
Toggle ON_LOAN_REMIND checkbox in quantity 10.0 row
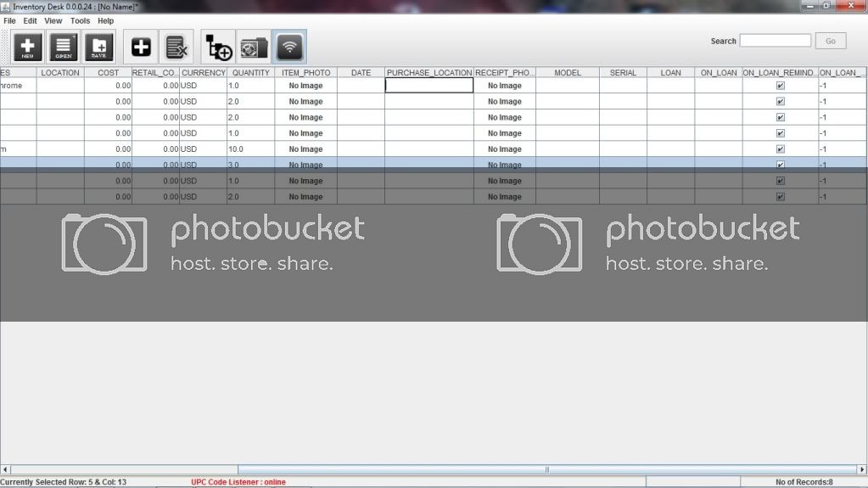coord(780,149)
